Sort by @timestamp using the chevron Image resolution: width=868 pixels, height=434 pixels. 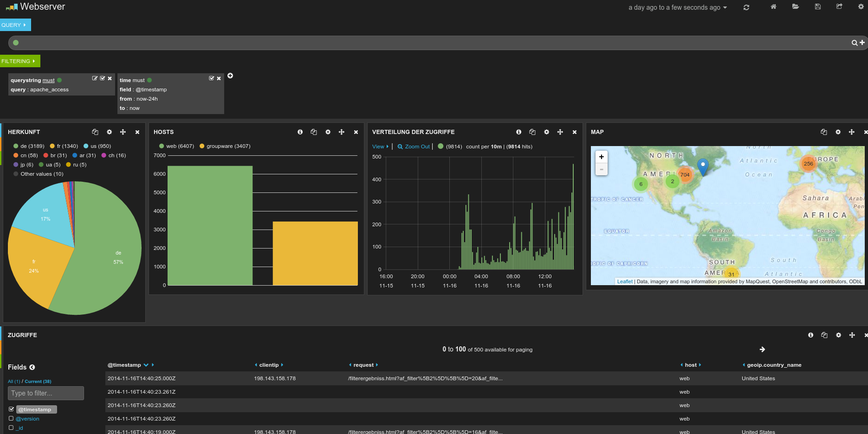(x=146, y=365)
